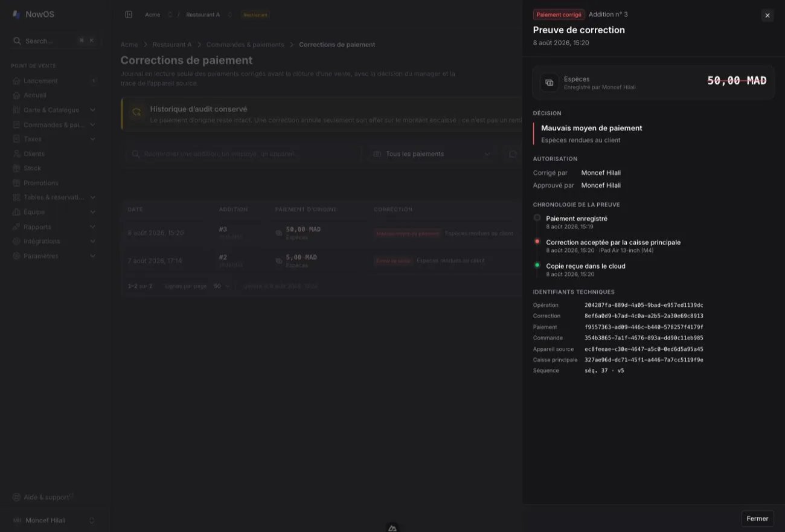Click Corrections de paiement breadcrumb
The image size is (785, 532).
tap(337, 45)
